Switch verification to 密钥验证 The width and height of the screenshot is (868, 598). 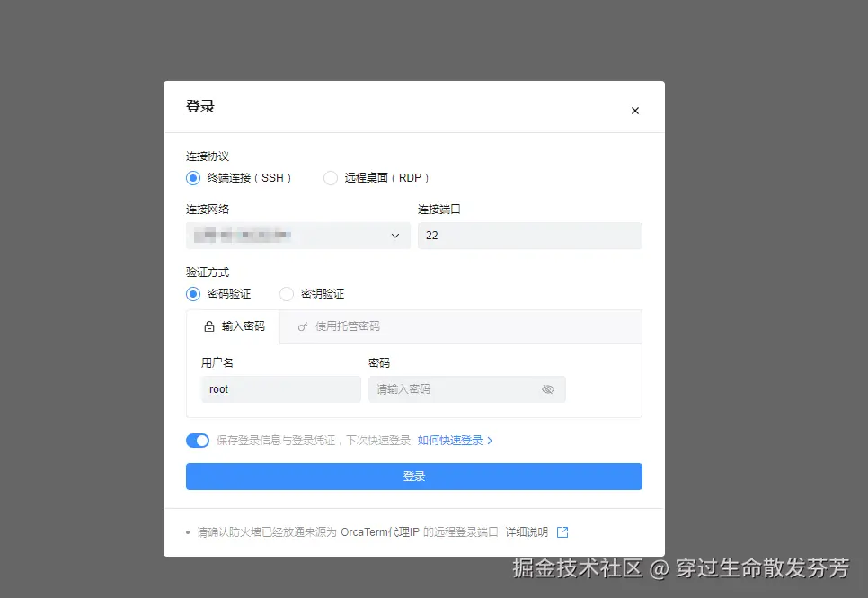point(287,293)
